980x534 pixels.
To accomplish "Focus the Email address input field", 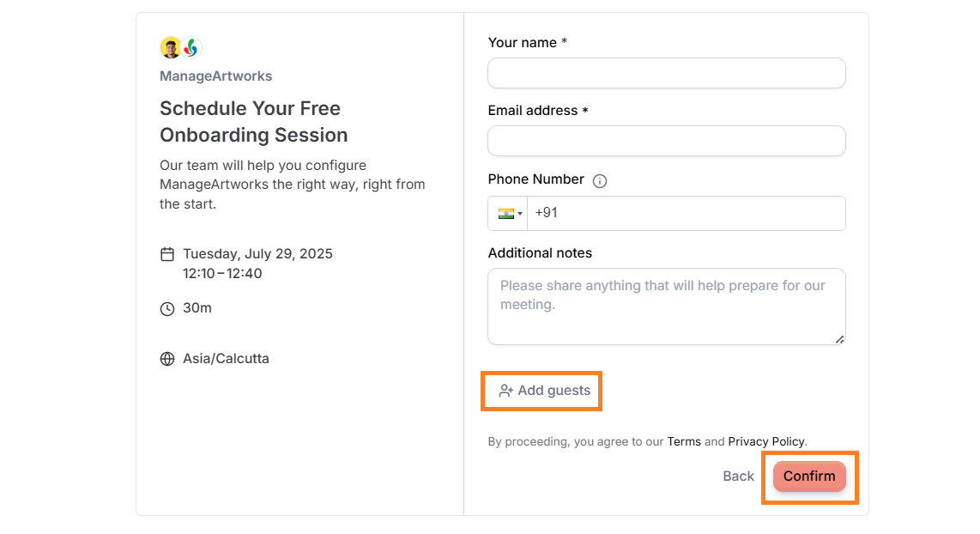I will point(667,141).
